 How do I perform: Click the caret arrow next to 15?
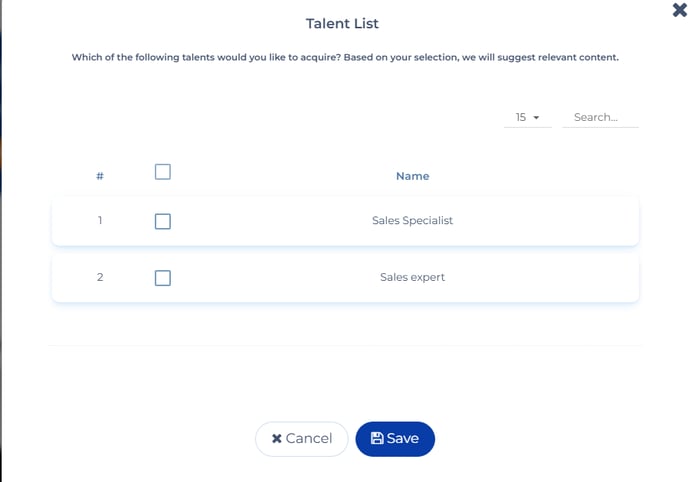click(x=536, y=118)
